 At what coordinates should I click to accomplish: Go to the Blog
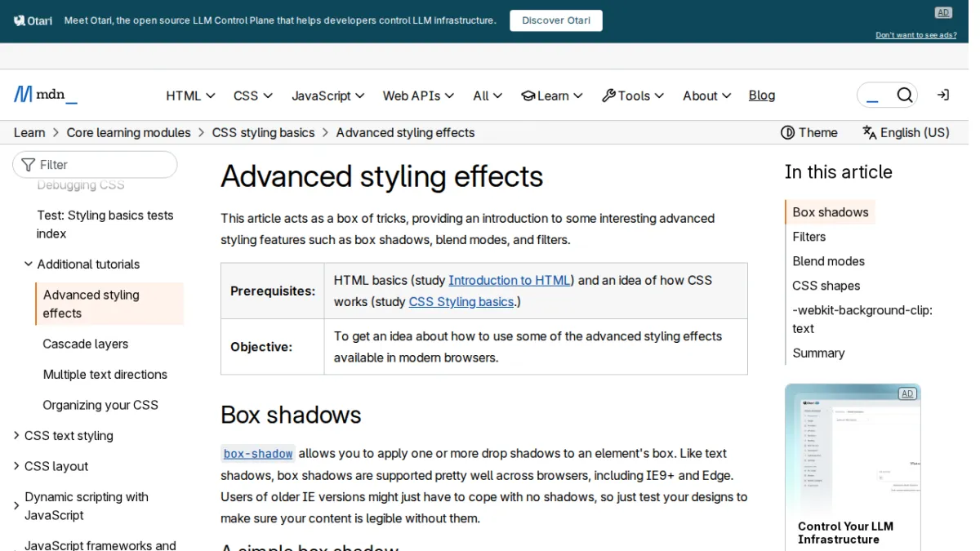[x=762, y=96]
